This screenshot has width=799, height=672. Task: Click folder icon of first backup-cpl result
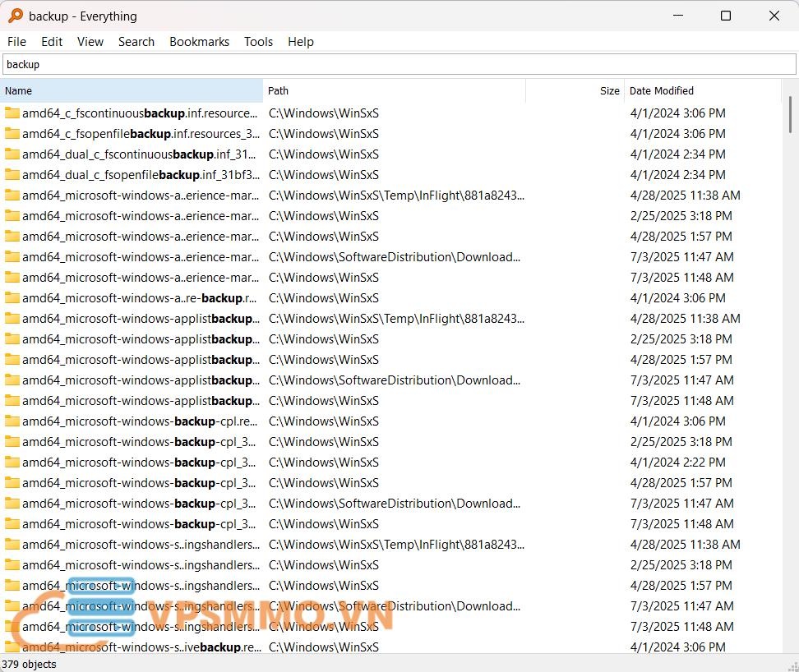click(12, 421)
